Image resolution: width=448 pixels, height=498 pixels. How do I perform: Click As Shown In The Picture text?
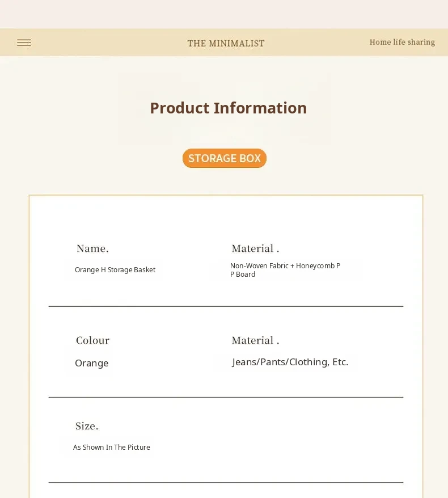tap(112, 448)
